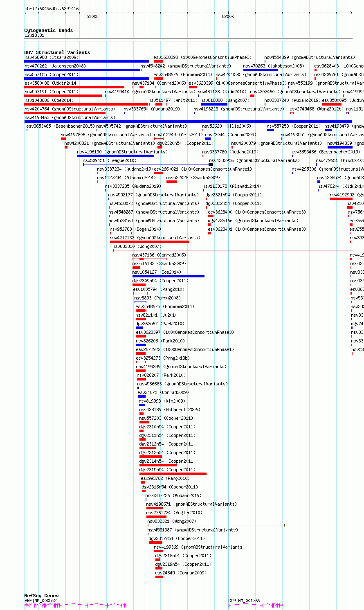Click the nsv516183 (Shaikh2009) label
The width and height of the screenshot is (364, 610).
159,263
